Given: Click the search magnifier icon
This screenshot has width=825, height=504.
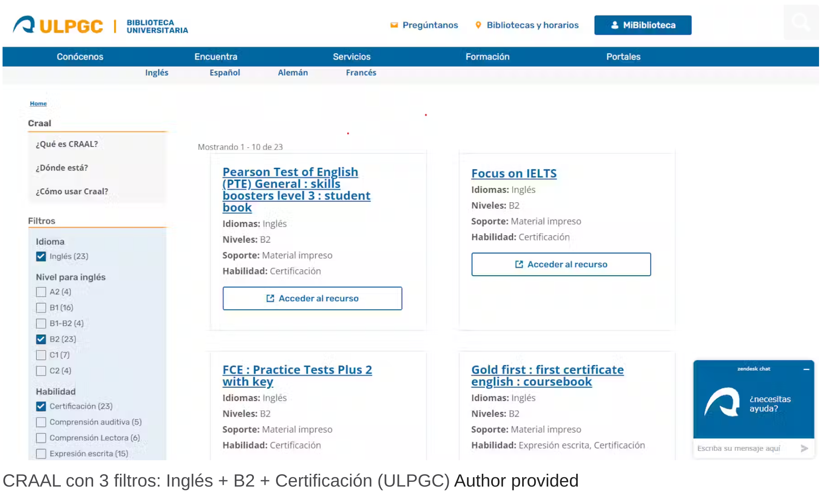Looking at the screenshot, I should [x=801, y=23].
